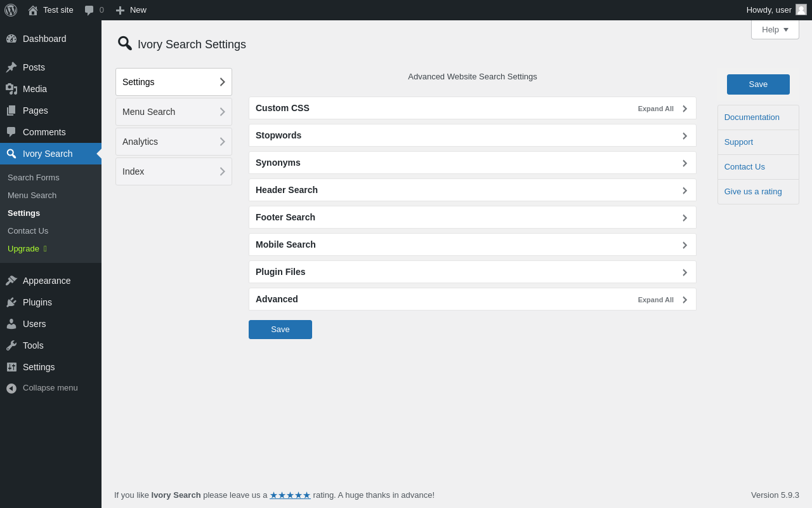This screenshot has width=812, height=508.
Task: Open the Help dropdown
Action: point(775,30)
